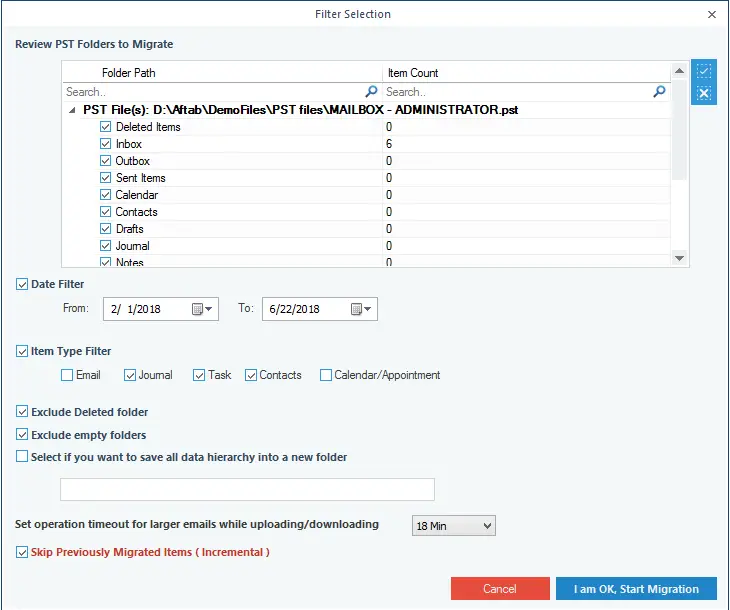730x610 pixels.
Task: Click the folder list scroll down arrow
Action: point(679,258)
